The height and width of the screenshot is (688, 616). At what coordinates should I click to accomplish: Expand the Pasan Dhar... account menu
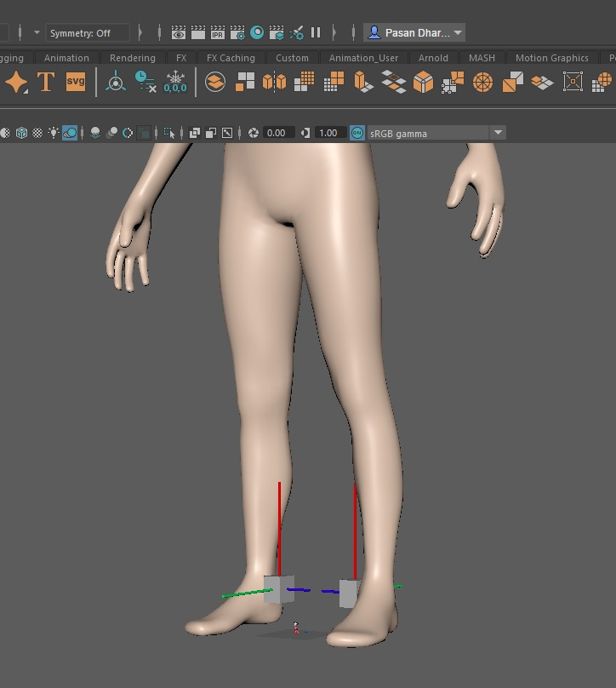[414, 33]
